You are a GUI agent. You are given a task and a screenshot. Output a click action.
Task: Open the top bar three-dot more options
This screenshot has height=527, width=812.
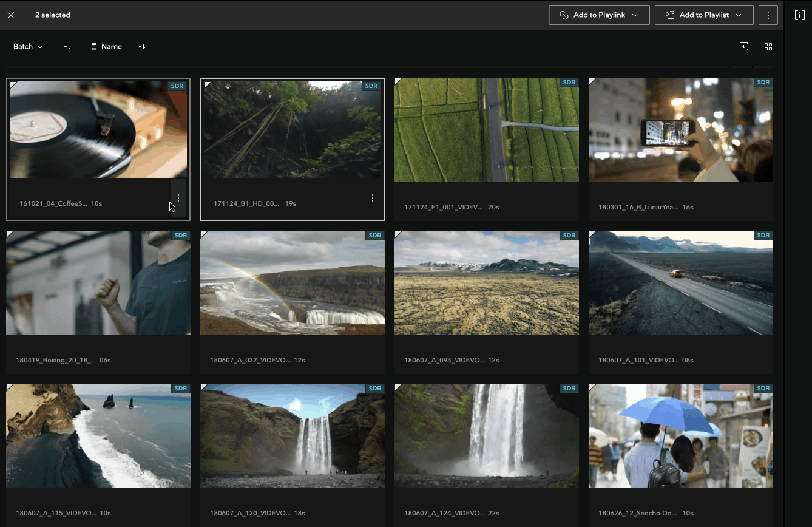(x=768, y=15)
